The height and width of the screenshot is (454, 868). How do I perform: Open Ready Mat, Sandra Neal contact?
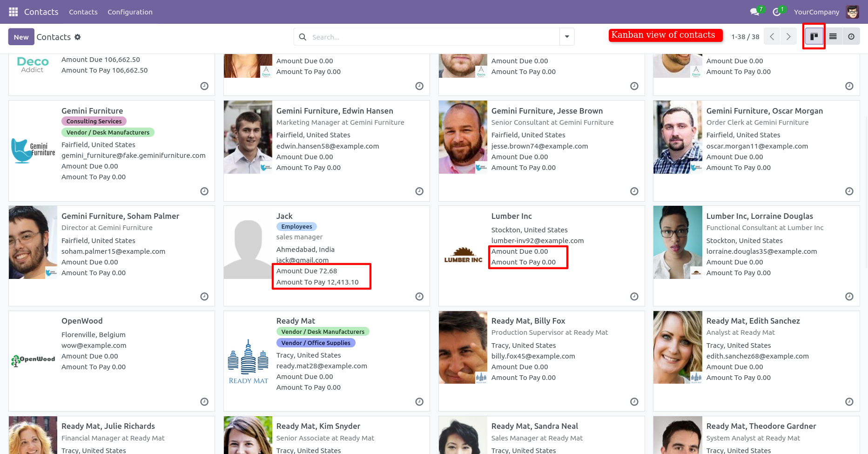tap(535, 426)
